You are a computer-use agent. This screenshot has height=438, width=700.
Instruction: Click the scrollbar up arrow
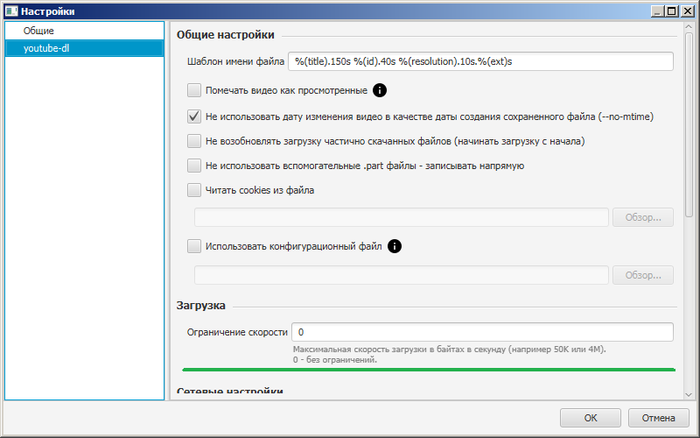[688, 27]
